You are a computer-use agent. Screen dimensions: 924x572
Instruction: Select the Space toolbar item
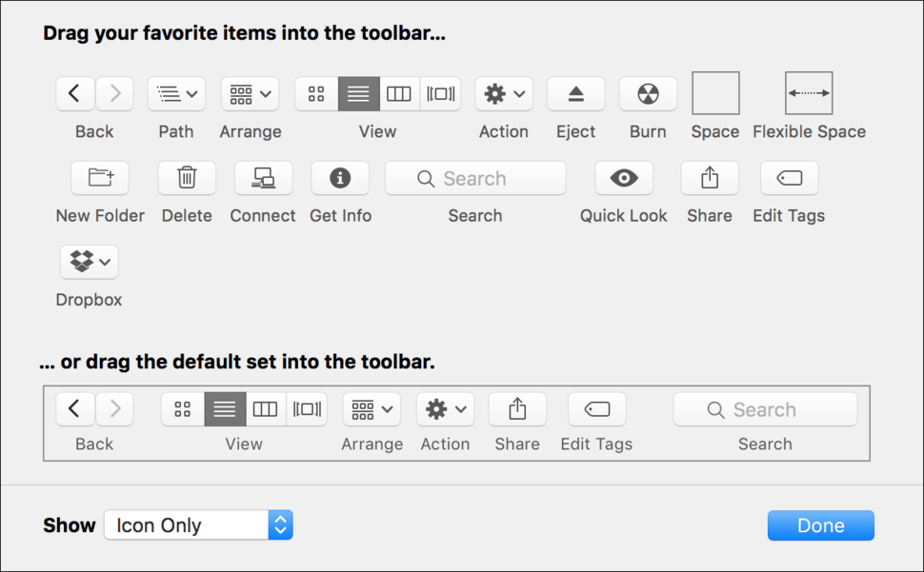click(x=715, y=93)
